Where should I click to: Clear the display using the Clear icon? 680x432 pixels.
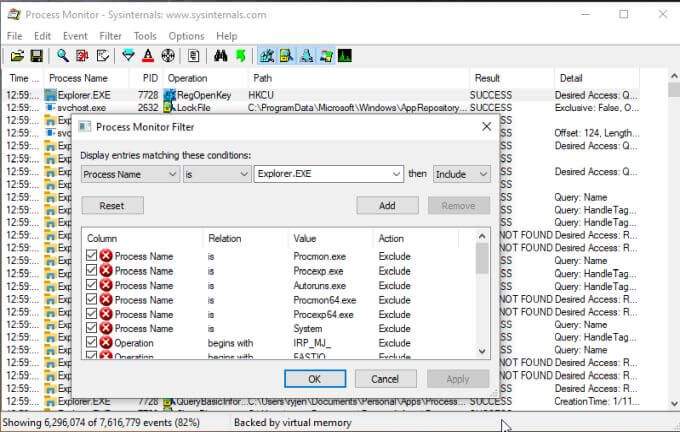tap(103, 56)
